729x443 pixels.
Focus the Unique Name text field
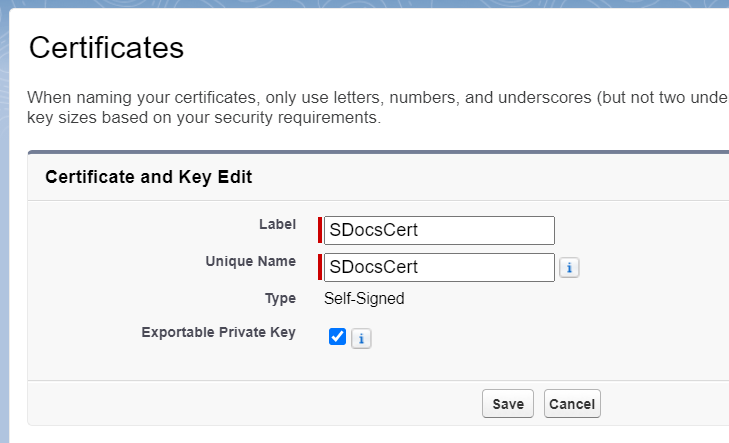(x=439, y=267)
